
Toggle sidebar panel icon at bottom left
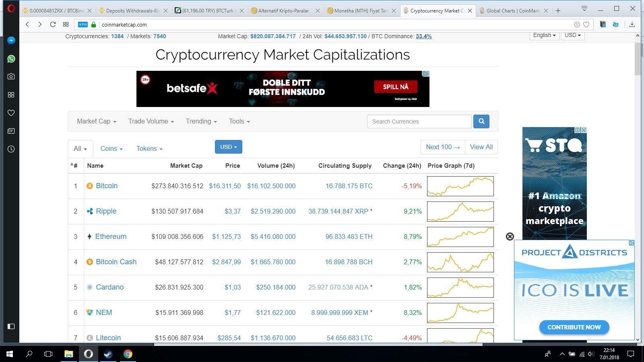[x=11, y=326]
